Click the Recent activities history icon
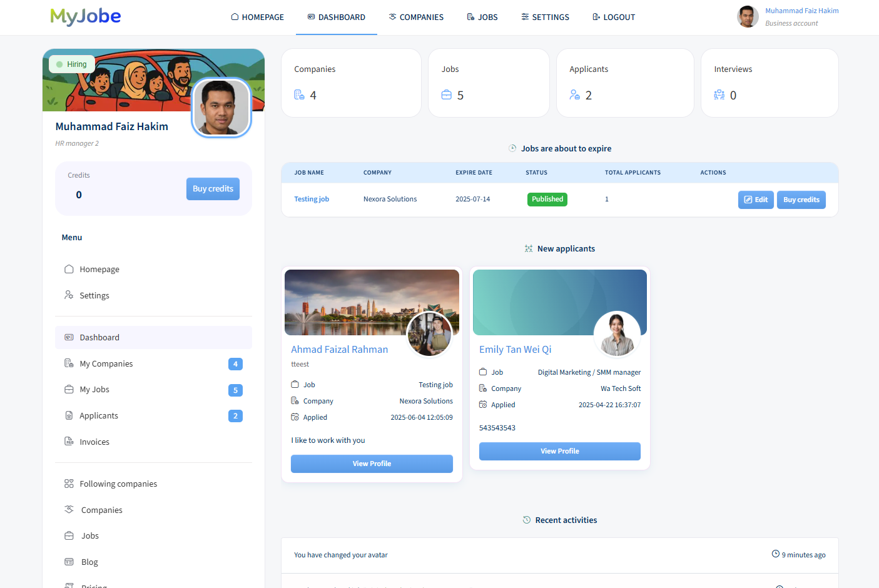This screenshot has height=588, width=879. 527,520
